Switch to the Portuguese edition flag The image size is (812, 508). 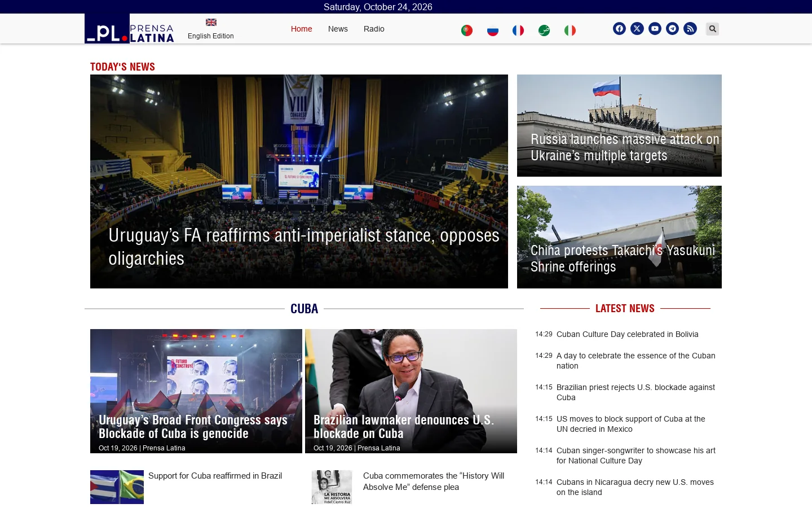(467, 30)
